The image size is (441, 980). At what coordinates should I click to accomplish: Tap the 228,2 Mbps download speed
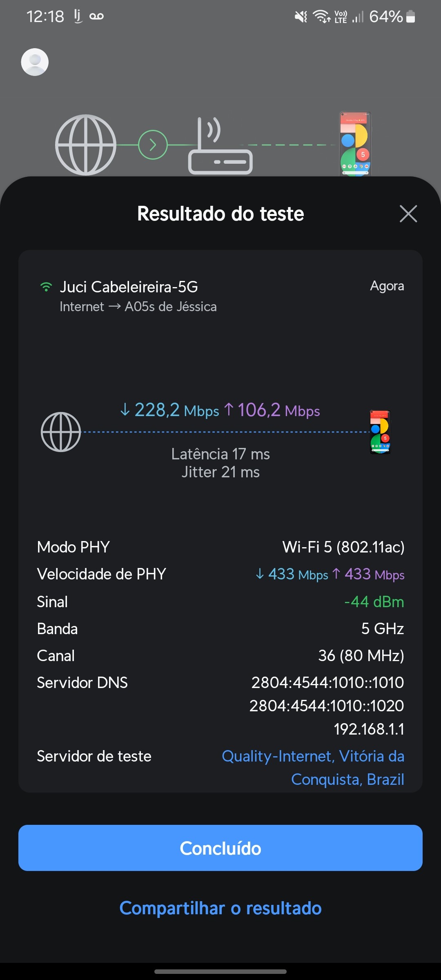170,410
